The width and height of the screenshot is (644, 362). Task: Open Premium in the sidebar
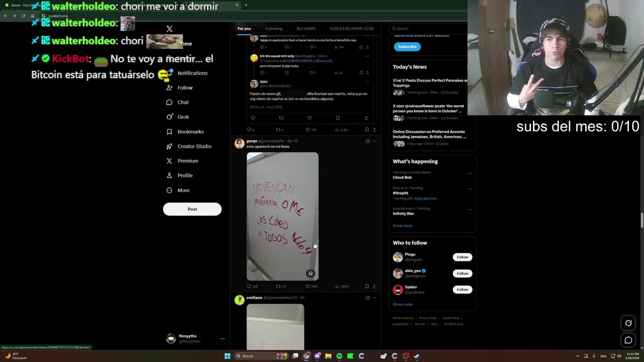(x=182, y=161)
